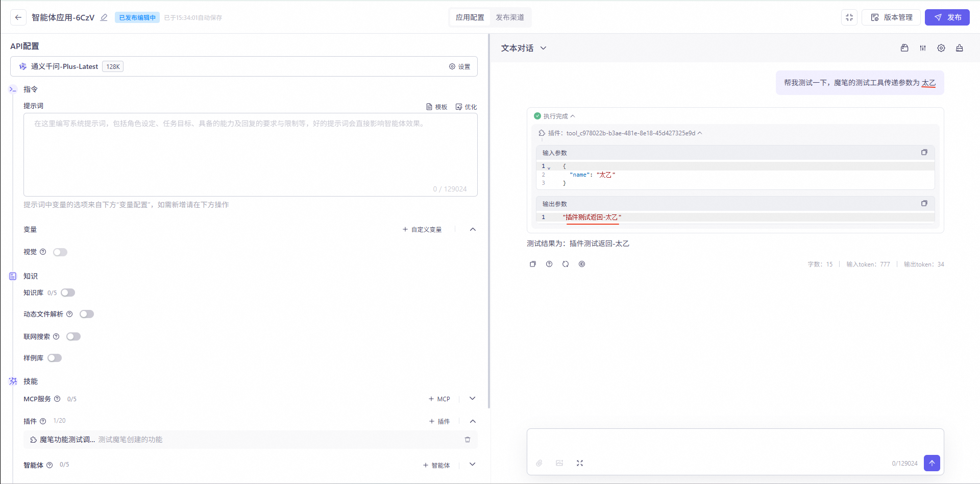
Task: Click the help icon next to 智能体
Action: [x=50, y=465]
